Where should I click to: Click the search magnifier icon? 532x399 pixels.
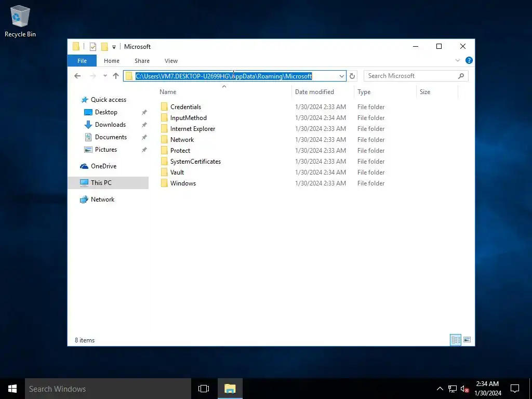tap(461, 76)
